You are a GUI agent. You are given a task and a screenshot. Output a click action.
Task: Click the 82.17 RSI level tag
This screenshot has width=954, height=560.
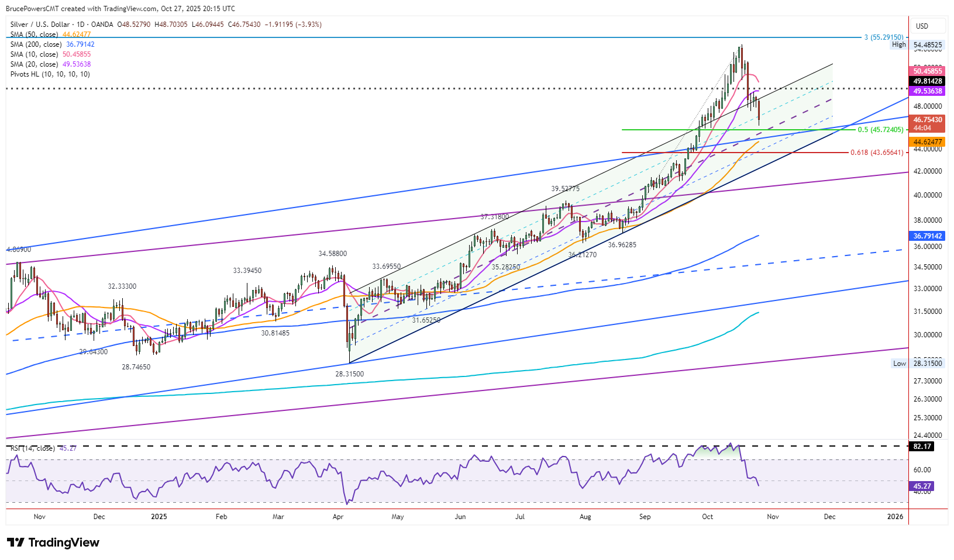922,447
